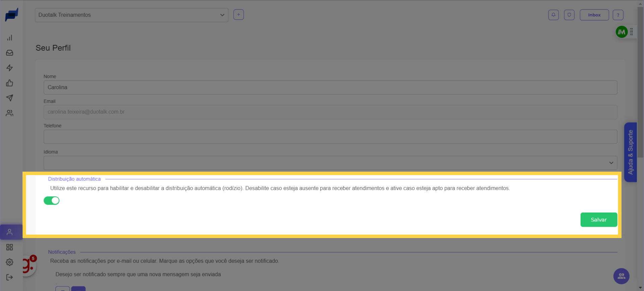Open the Ajuda & Suporte side tab

tap(630, 152)
